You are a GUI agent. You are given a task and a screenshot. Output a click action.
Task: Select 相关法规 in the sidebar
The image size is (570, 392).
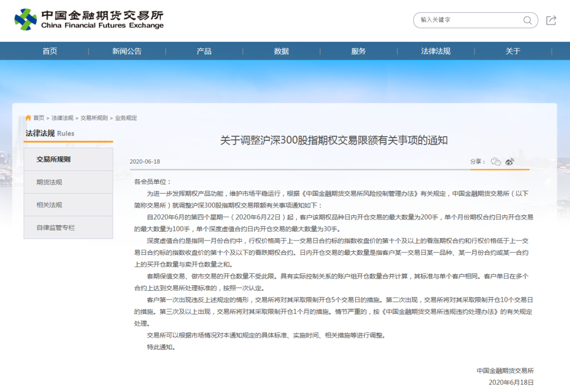pos(68,205)
